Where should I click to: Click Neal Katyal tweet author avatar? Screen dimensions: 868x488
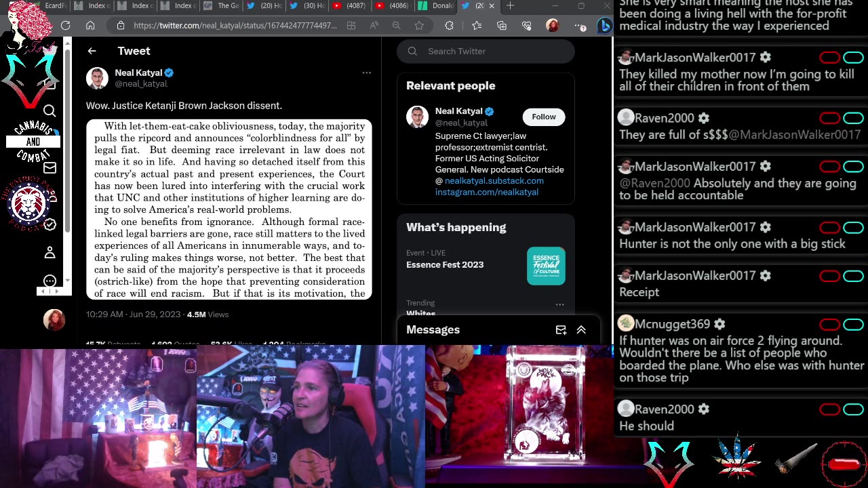pyautogui.click(x=97, y=78)
